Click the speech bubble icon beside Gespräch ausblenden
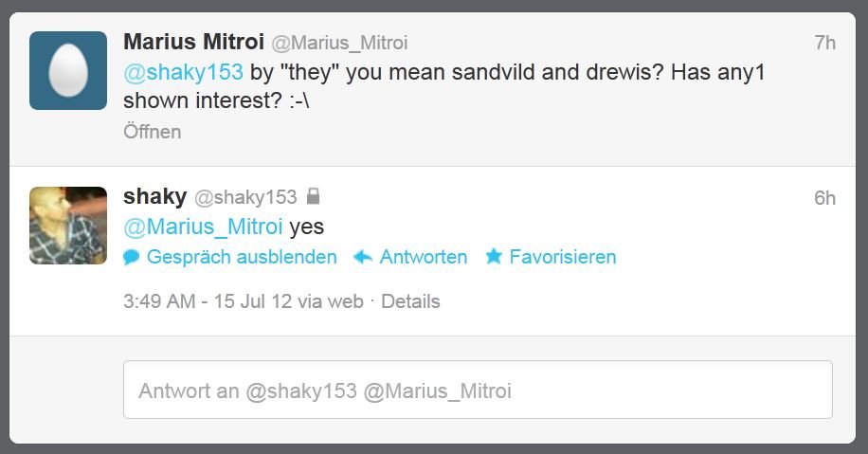This screenshot has height=454, width=868. pos(131,257)
